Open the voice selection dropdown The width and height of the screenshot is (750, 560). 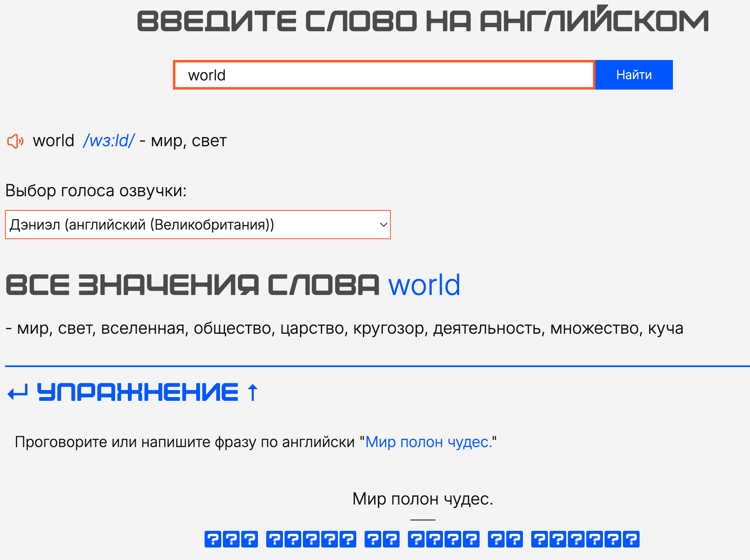coord(197,225)
